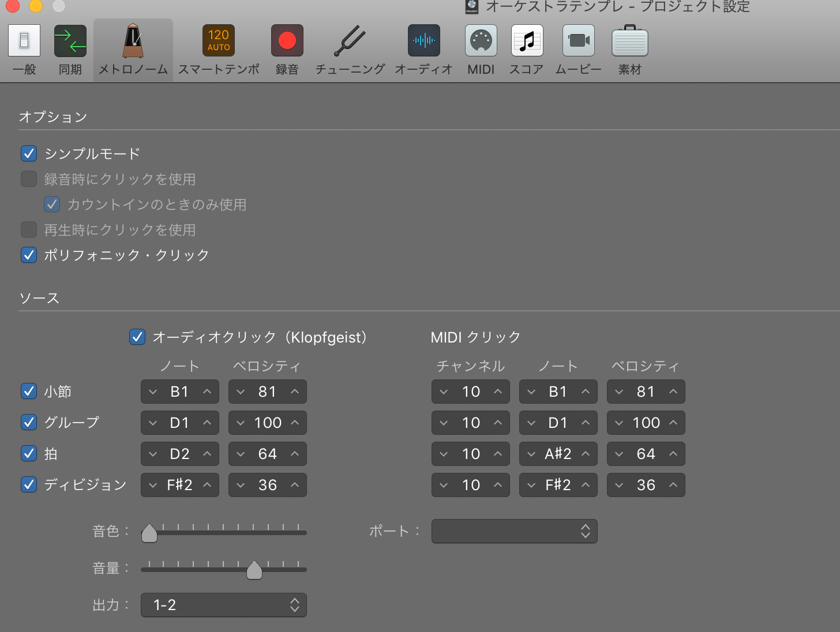This screenshot has width=840, height=632.
Task: Open the 素材 (Assets) briefcase icon
Action: [630, 41]
